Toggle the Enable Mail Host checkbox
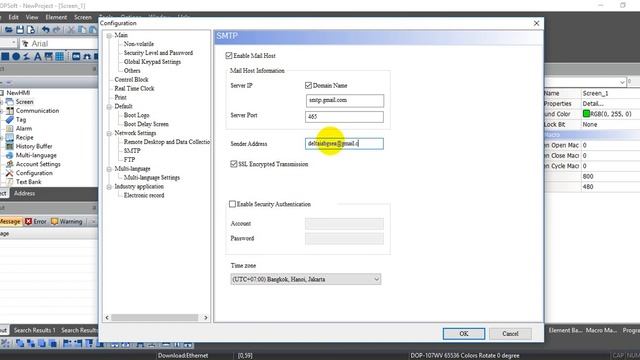Viewport: 640px width, 360px height. pyautogui.click(x=229, y=56)
